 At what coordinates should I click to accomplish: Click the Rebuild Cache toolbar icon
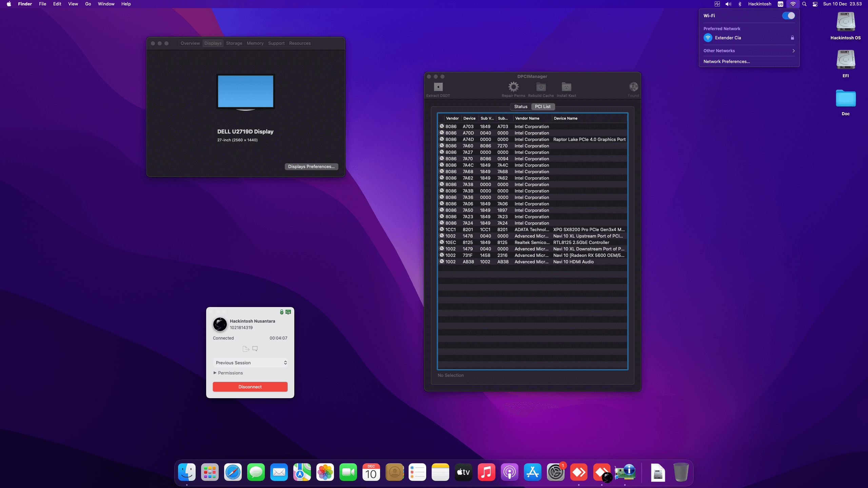click(541, 87)
